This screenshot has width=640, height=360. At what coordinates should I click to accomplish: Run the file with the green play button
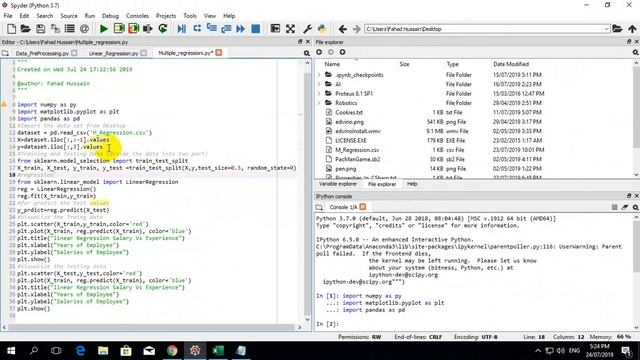104,29
